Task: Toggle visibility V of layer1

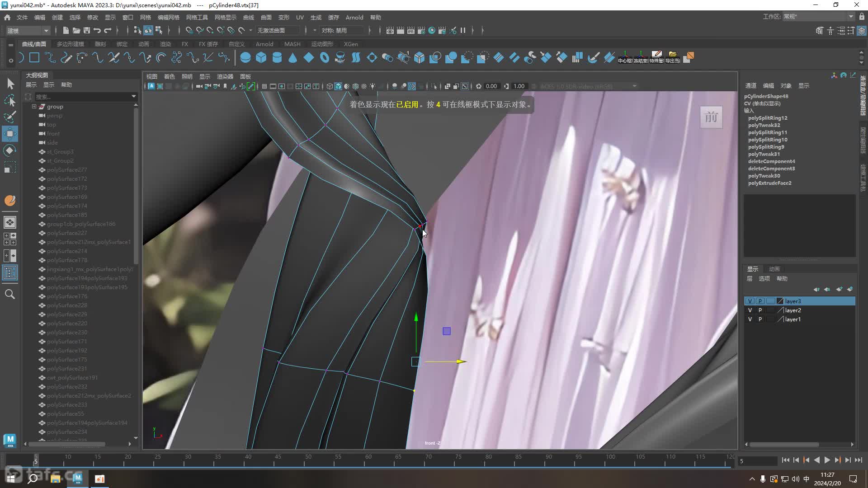Action: [x=750, y=319]
